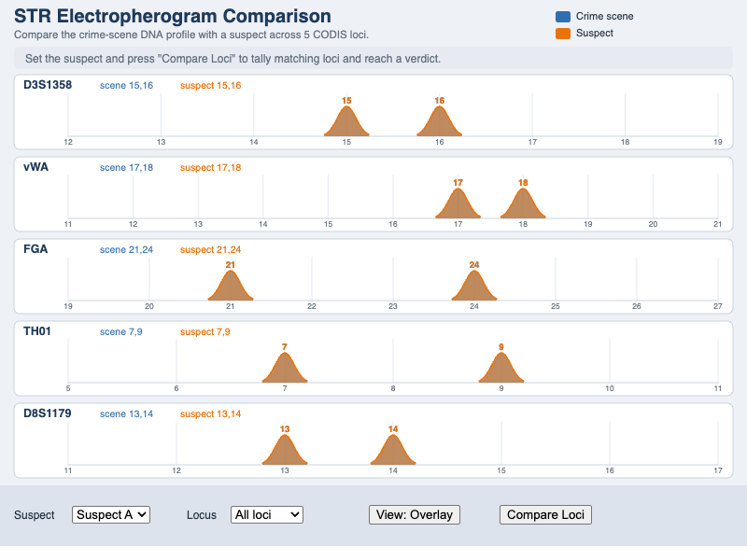Image resolution: width=747 pixels, height=560 pixels.
Task: Click the 'scene 7,9' label
Action: 121,332
